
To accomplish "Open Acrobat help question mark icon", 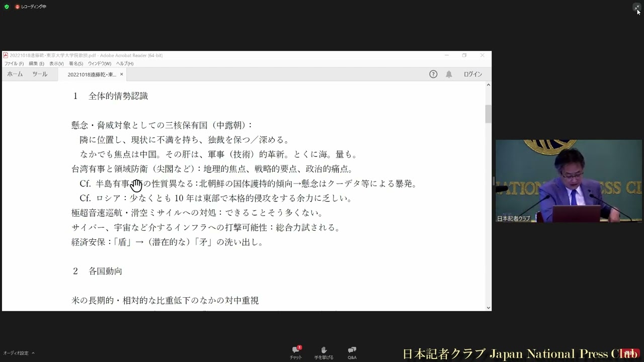I will click(433, 74).
